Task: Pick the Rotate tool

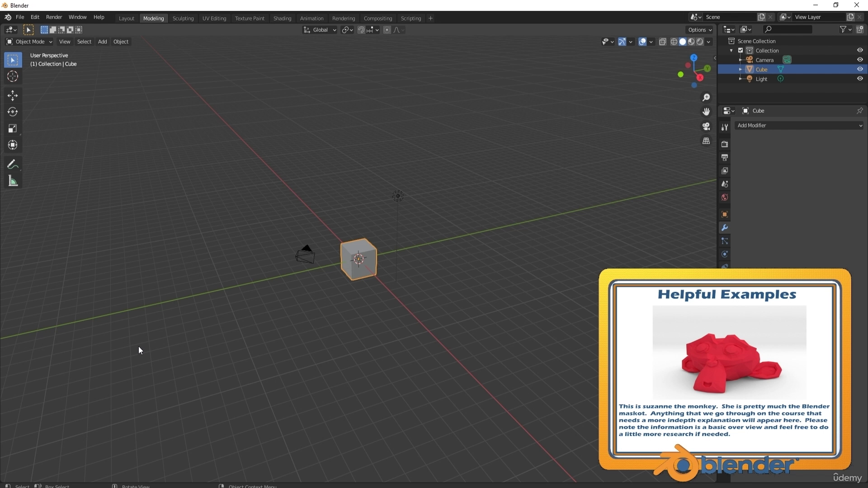Action: [13, 112]
